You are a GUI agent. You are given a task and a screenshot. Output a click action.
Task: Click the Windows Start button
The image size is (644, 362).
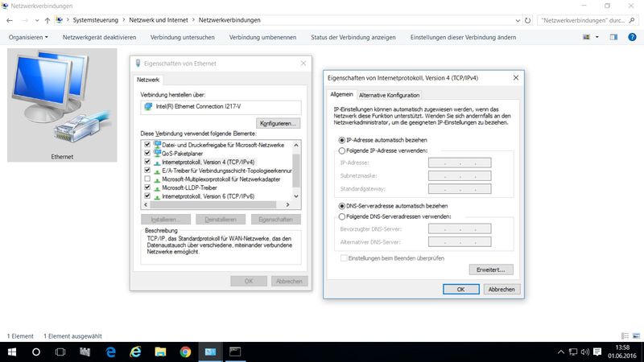point(11,352)
